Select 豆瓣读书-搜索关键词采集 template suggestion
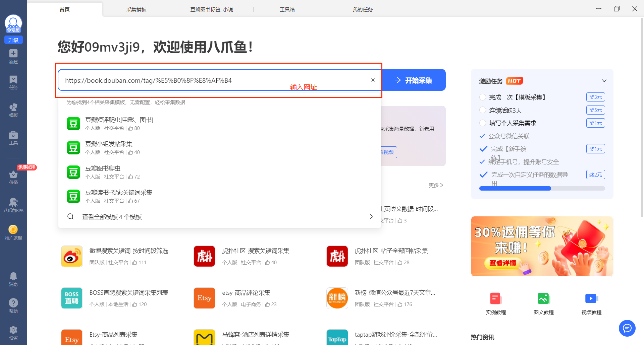 [219, 196]
